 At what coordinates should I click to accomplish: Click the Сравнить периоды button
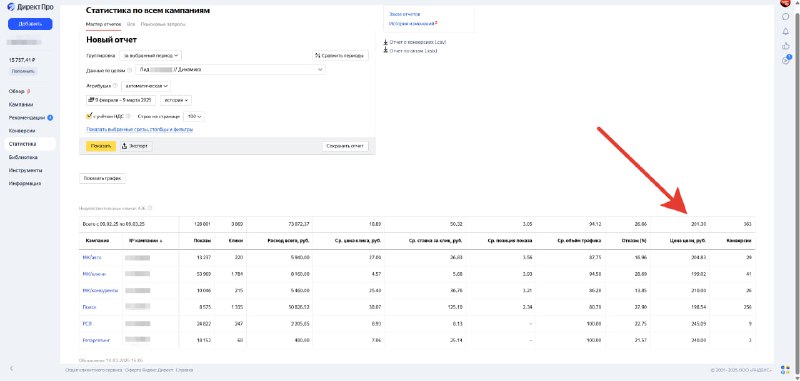pos(340,55)
